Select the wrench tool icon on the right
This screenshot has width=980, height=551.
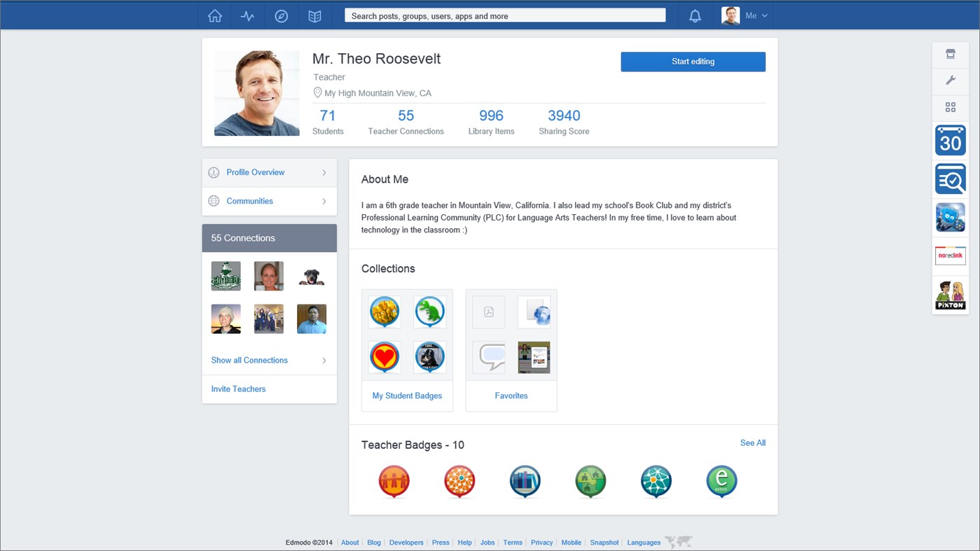point(950,81)
